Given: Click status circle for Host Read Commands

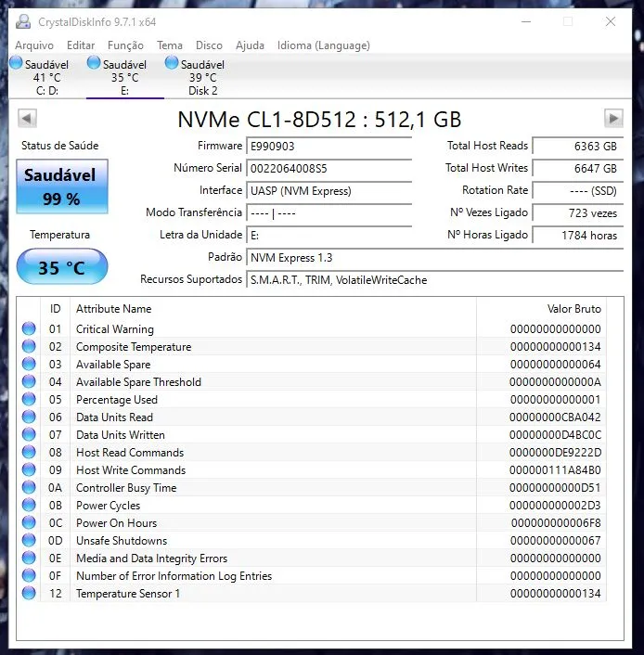Looking at the screenshot, I should pyautogui.click(x=29, y=452).
